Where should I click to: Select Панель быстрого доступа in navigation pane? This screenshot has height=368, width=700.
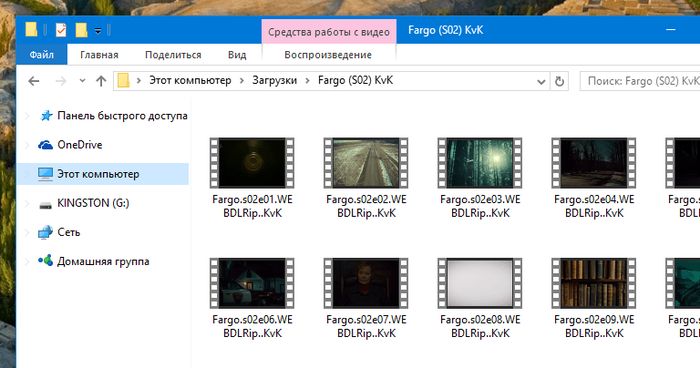[122, 116]
